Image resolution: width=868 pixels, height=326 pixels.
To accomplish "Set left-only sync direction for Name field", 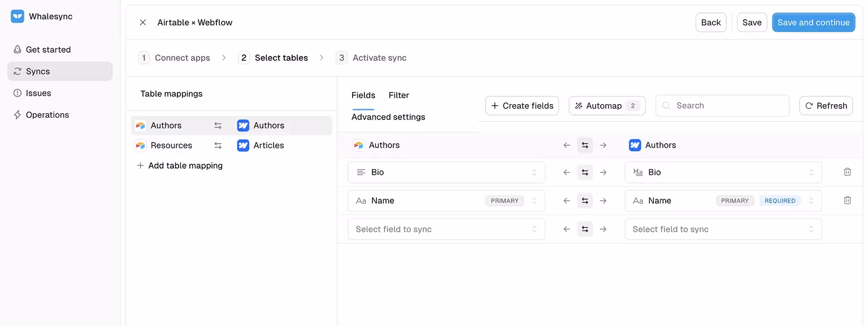I will click(566, 200).
